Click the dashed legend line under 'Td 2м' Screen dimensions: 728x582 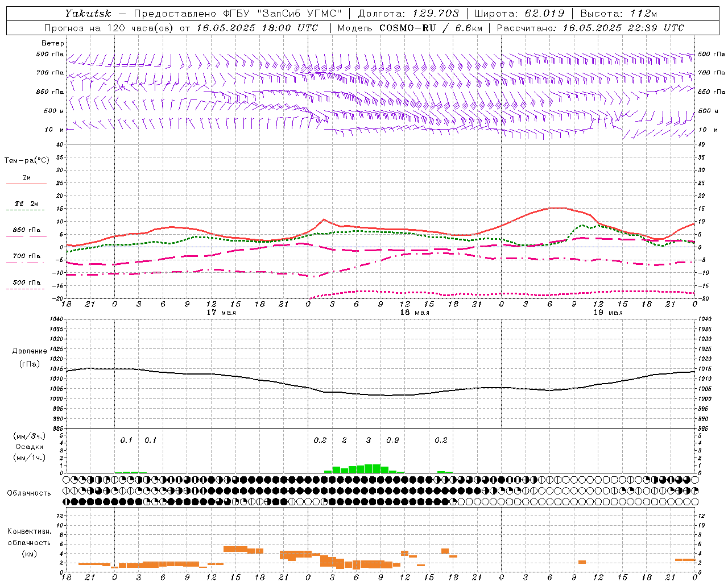click(26, 210)
